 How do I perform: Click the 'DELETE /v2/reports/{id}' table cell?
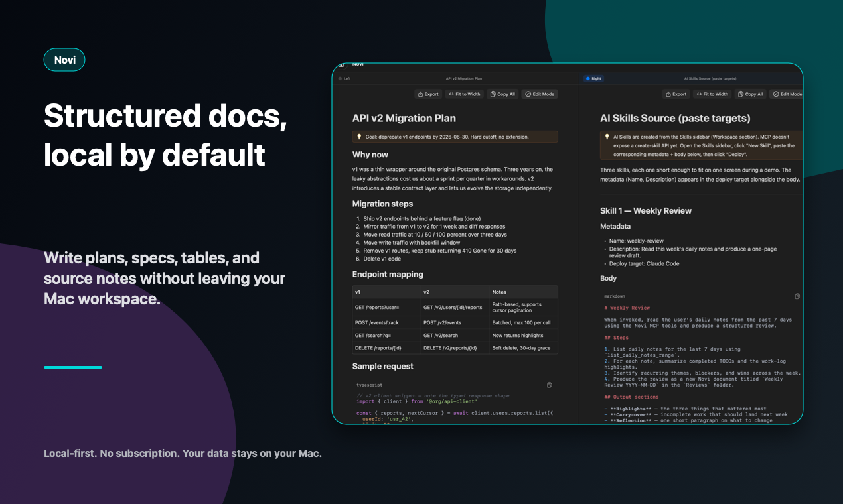point(455,348)
